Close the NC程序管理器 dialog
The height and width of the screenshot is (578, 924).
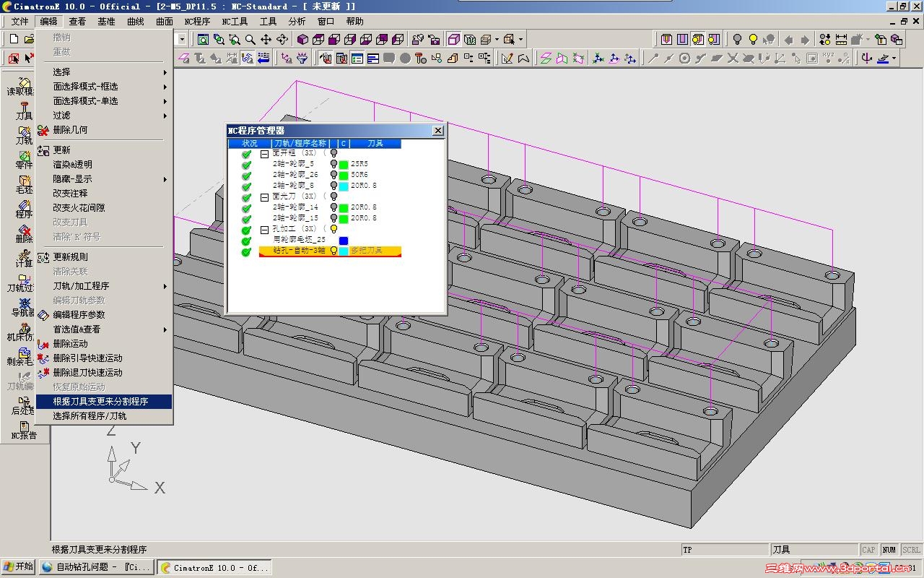(x=437, y=130)
